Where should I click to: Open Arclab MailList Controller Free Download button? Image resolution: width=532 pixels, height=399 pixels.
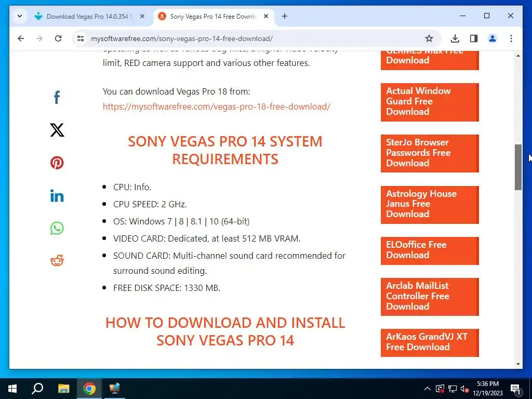[430, 297]
